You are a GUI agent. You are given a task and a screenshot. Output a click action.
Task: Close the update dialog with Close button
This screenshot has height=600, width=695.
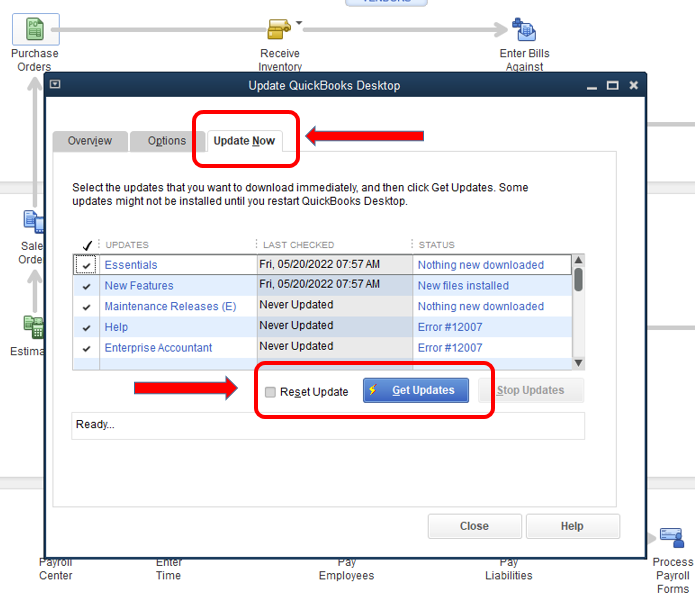474,526
